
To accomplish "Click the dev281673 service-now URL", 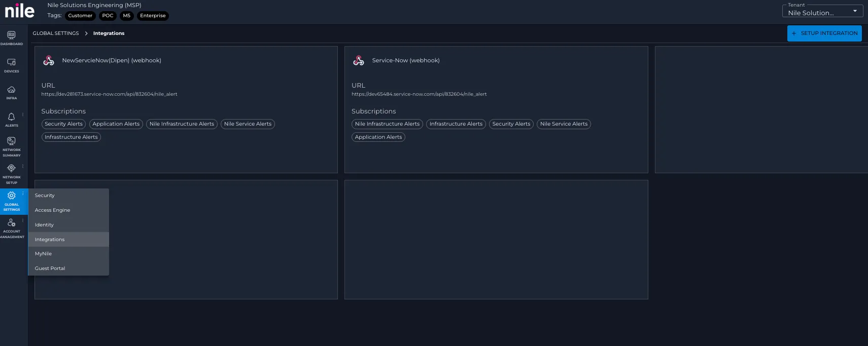I will click(x=109, y=94).
